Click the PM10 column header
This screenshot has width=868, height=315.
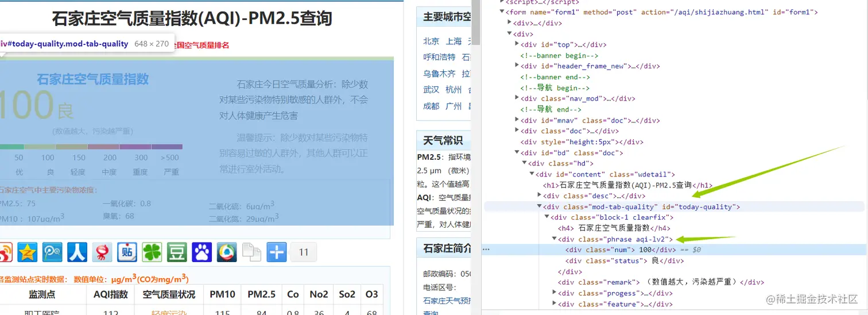coord(222,294)
